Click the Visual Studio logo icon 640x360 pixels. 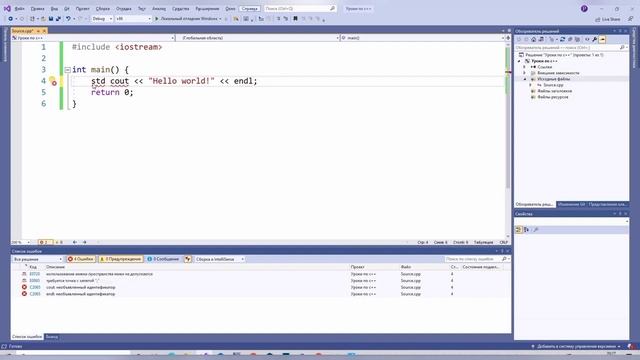(x=7, y=8)
